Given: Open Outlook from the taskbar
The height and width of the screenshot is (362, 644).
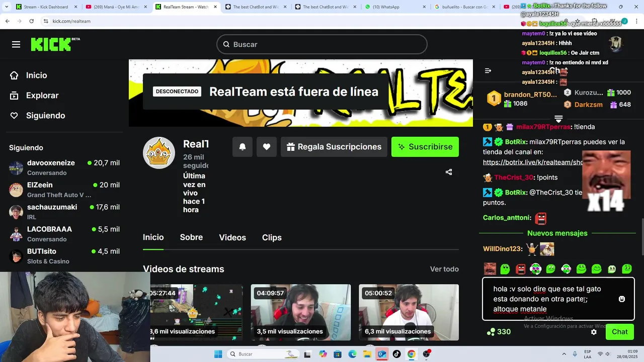Looking at the screenshot, I should coord(382,354).
